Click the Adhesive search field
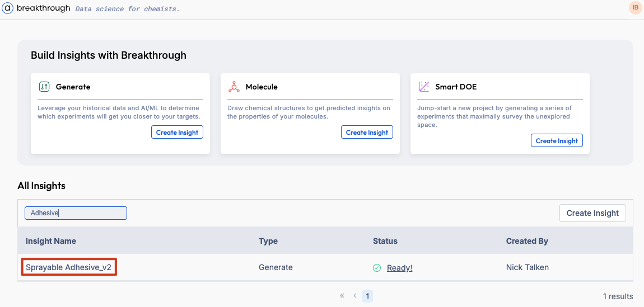This screenshot has height=307, width=644. point(76,213)
